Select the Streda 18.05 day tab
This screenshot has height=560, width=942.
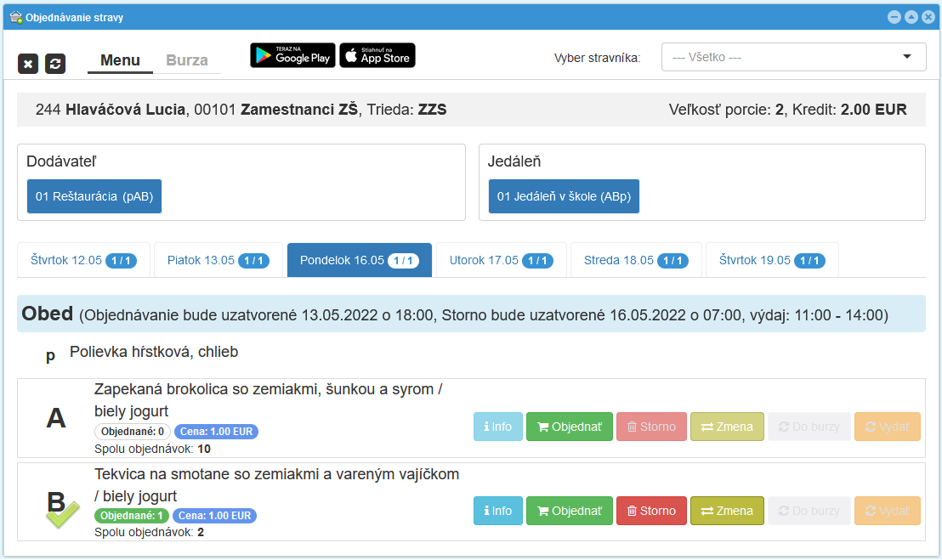(636, 260)
